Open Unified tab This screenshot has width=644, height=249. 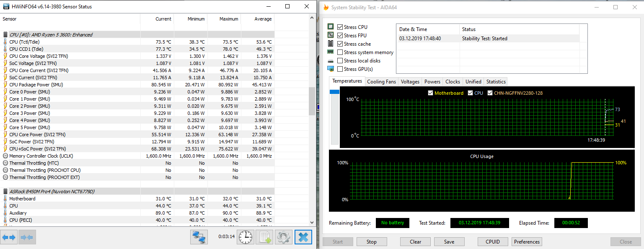(473, 82)
